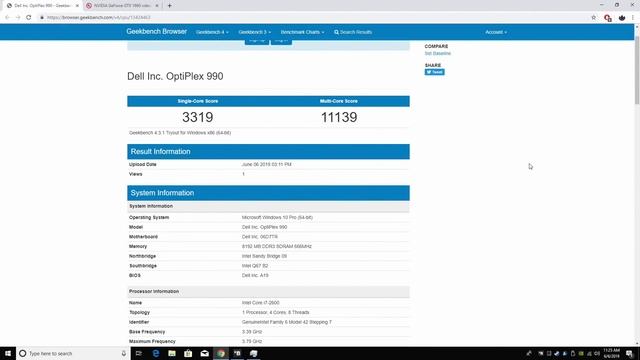640x360 pixels.
Task: Click the Set Baseline link
Action: click(x=438, y=53)
